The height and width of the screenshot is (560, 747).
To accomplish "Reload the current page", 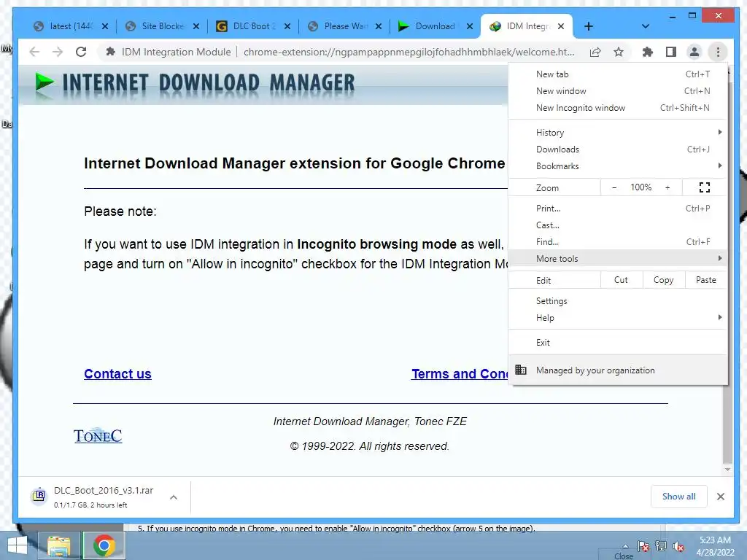I will pyautogui.click(x=81, y=52).
